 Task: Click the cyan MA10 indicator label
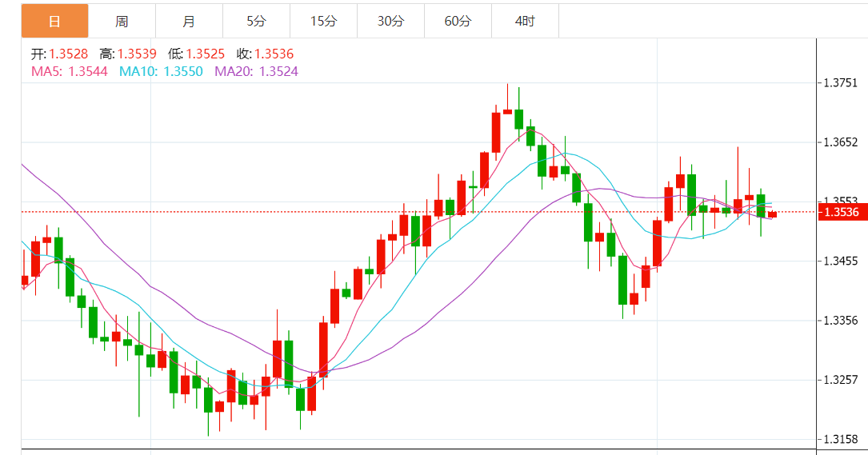162,71
